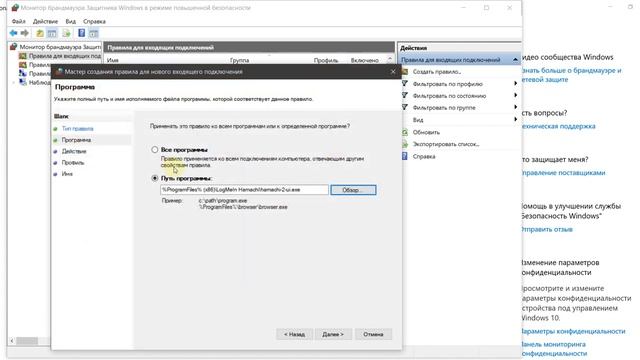Click the Назад back button
This screenshot has height=360, width=640.
pyautogui.click(x=294, y=334)
